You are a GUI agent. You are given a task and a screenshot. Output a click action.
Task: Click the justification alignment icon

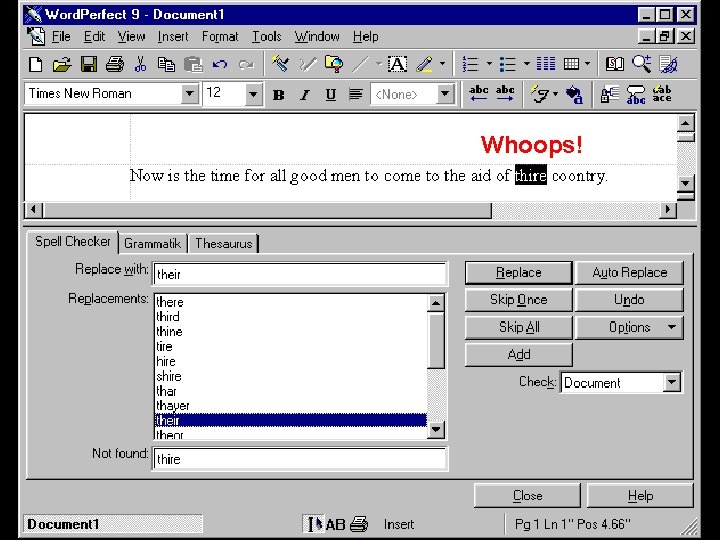pos(355,95)
